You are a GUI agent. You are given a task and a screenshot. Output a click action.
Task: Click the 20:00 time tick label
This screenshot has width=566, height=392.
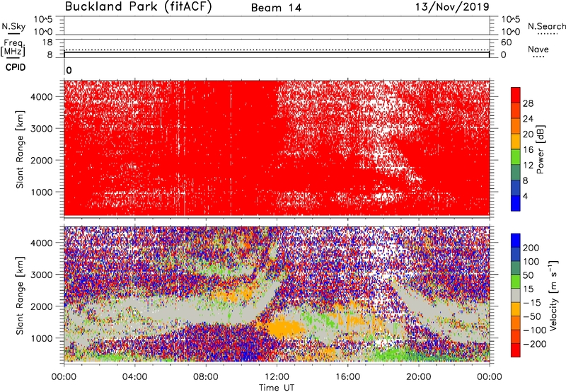(x=419, y=377)
